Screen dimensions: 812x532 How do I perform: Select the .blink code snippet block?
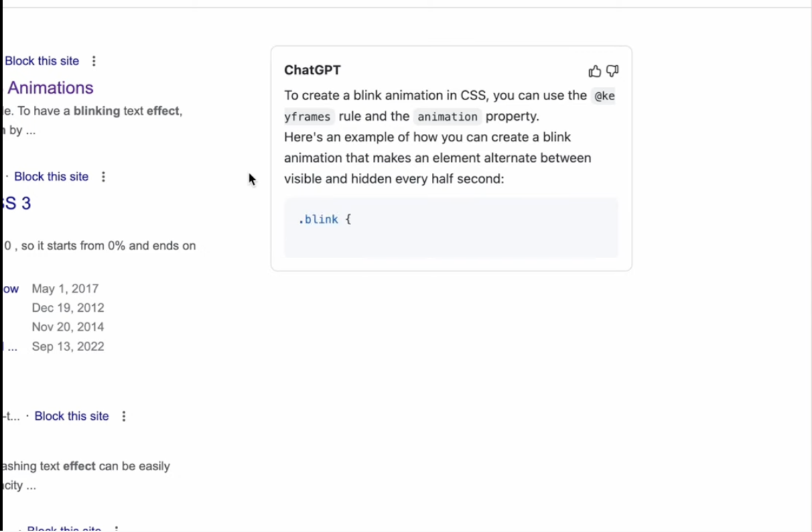coord(451,228)
